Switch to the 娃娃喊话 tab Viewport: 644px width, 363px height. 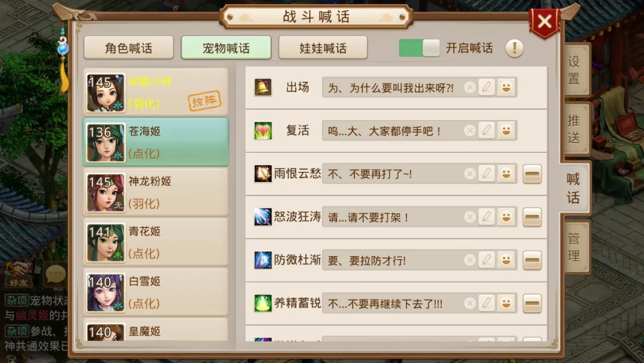pyautogui.click(x=323, y=48)
